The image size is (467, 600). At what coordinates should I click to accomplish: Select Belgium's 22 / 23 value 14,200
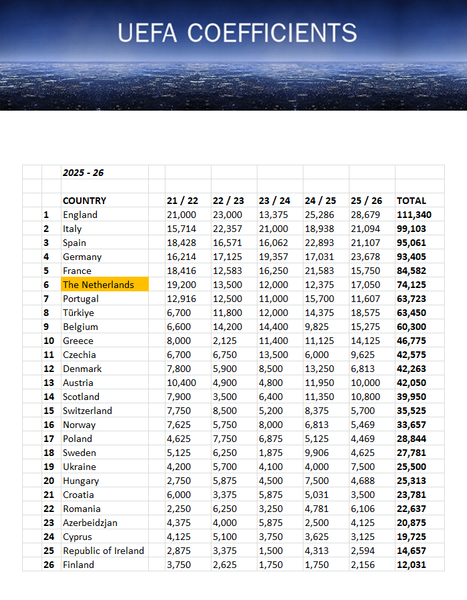234,326
